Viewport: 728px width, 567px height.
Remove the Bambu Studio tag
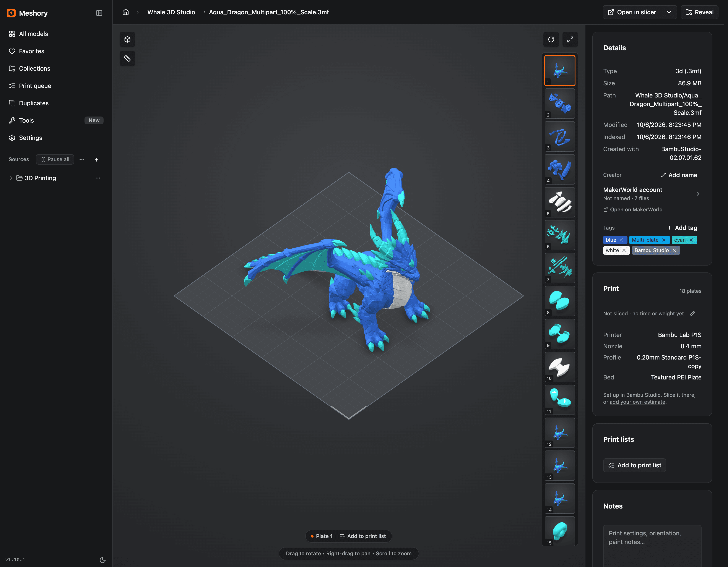pyautogui.click(x=674, y=250)
